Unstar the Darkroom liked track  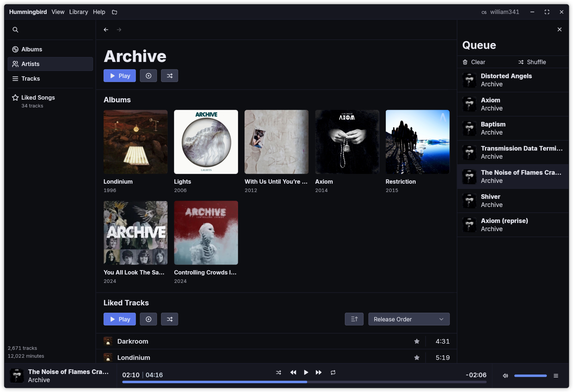[417, 341]
